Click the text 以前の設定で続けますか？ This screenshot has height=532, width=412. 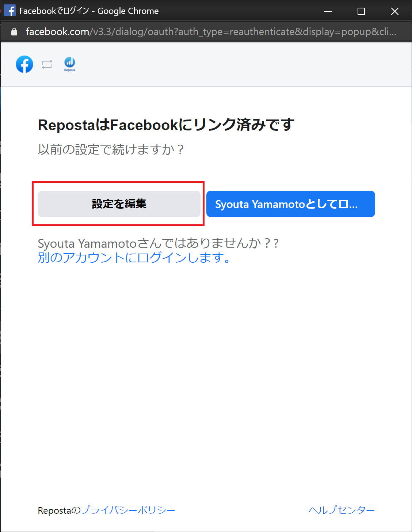pos(111,149)
